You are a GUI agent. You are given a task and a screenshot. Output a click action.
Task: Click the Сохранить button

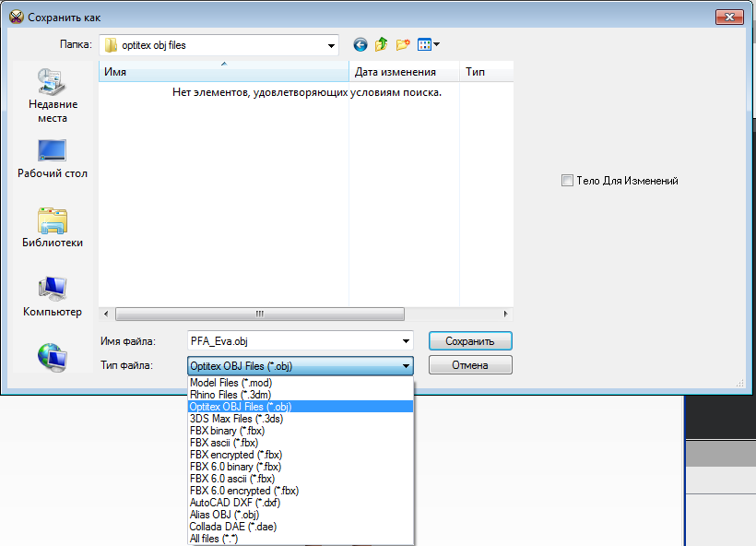(x=470, y=341)
